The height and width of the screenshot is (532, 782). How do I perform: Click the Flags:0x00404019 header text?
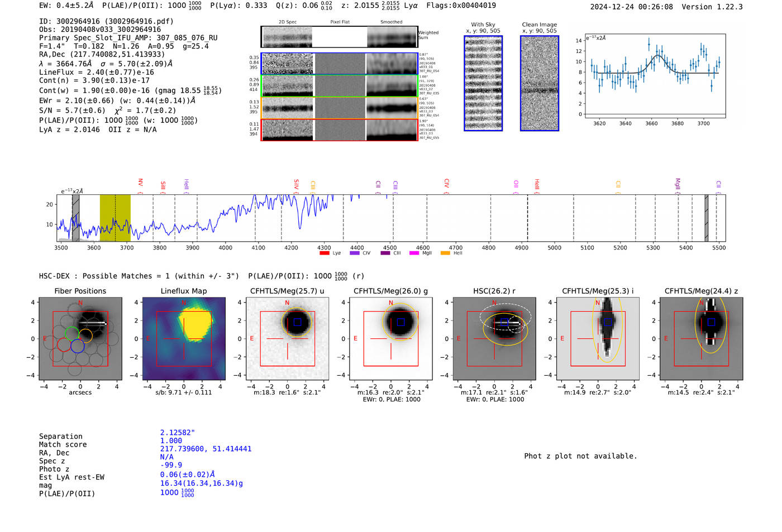click(461, 6)
